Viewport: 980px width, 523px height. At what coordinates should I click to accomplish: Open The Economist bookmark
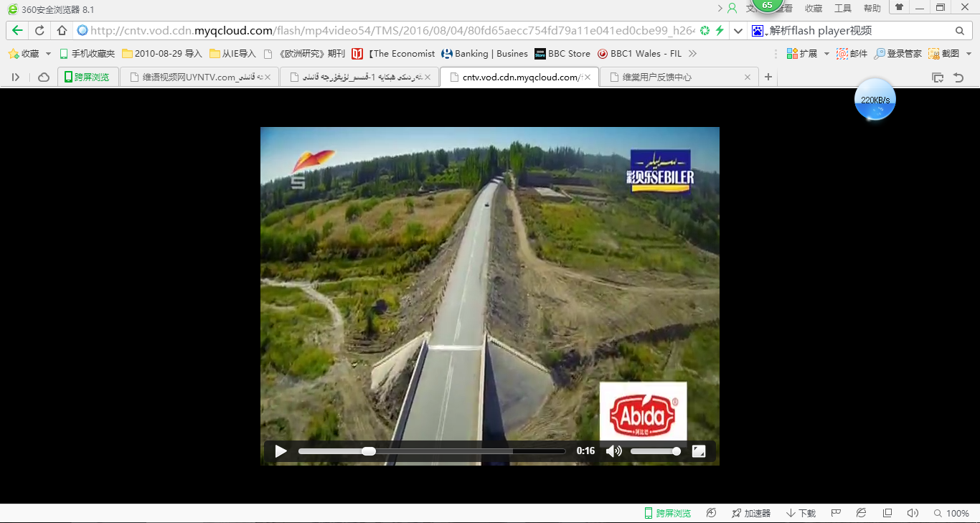click(394, 54)
